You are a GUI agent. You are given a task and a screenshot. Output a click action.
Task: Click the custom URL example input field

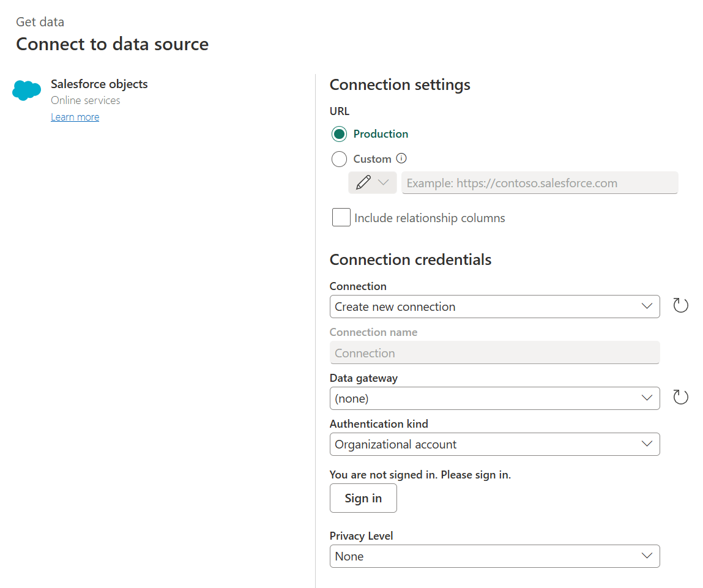538,182
